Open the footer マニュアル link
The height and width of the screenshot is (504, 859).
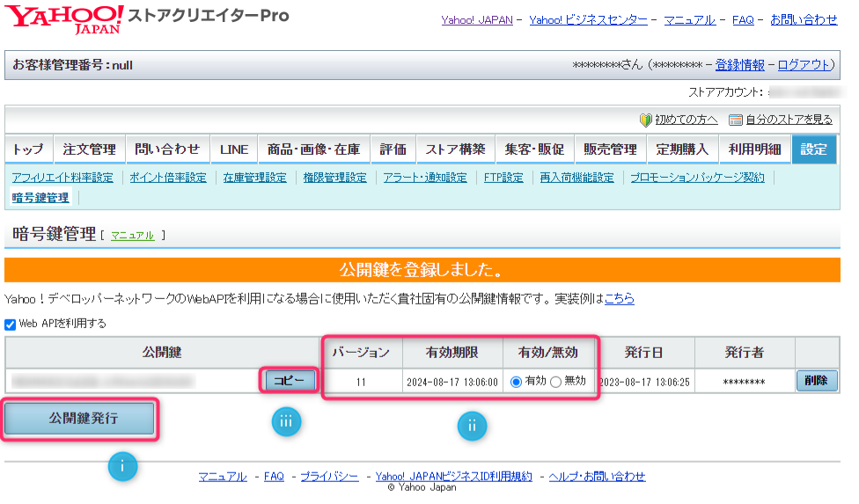(223, 477)
